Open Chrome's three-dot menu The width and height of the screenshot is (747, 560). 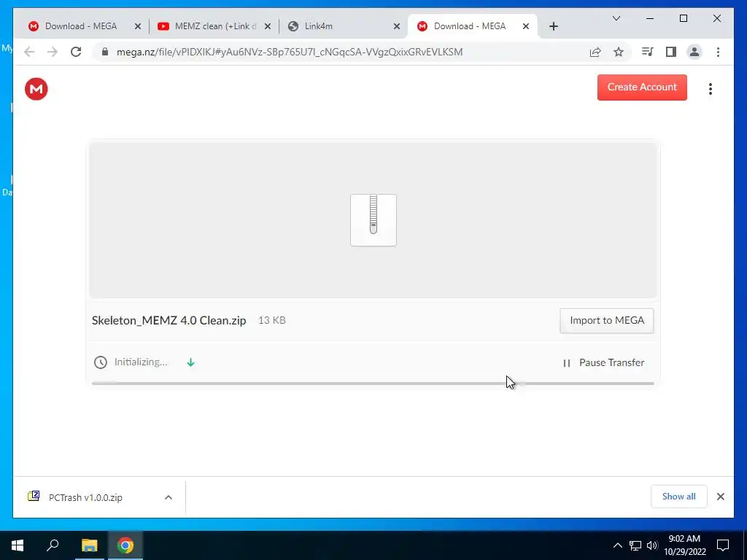[718, 52]
